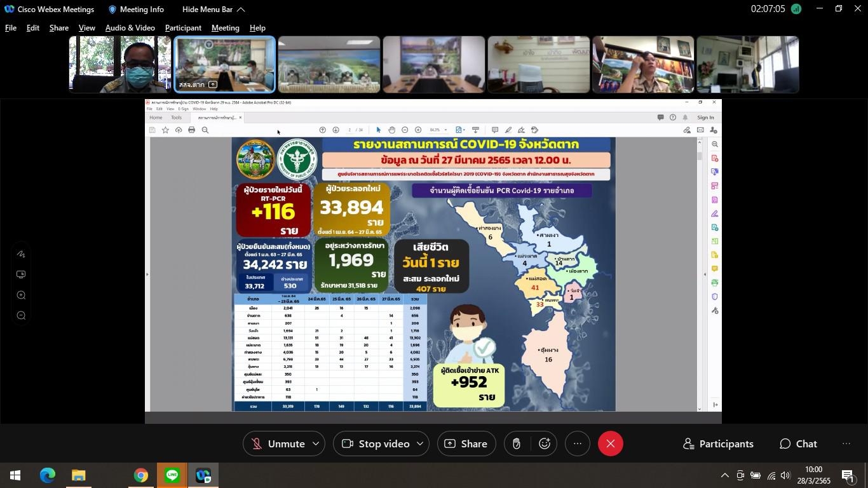
Task: Open the reactions smiley button
Action: pos(545,444)
